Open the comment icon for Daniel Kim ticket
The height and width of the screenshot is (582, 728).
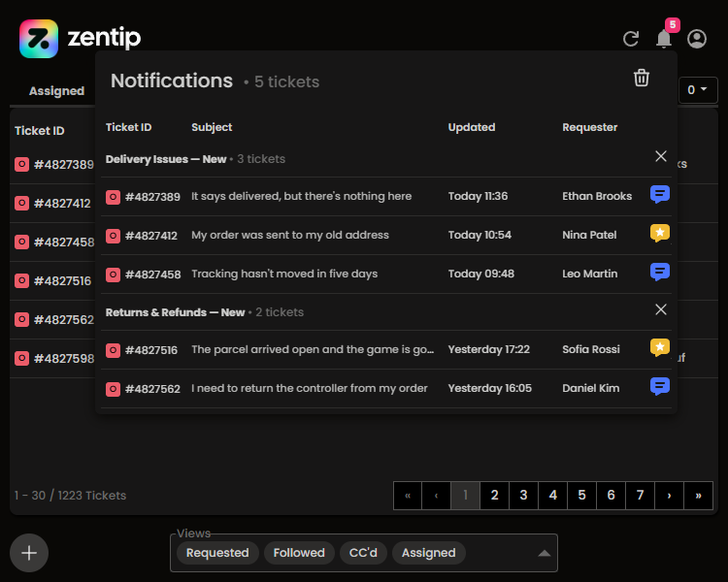(660, 386)
